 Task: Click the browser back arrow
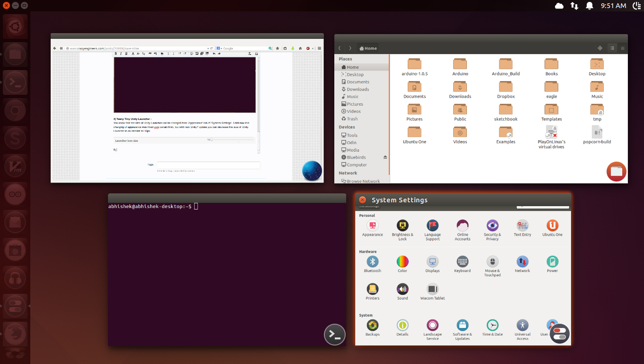click(54, 48)
